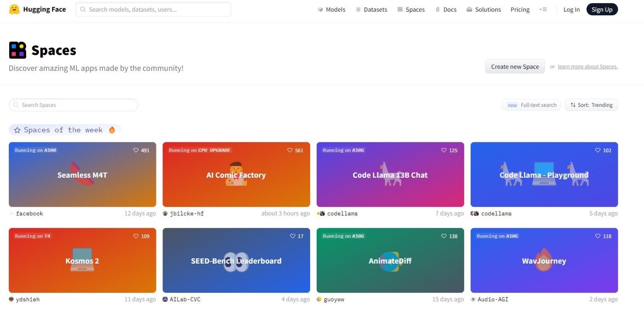Open the Sort: Trending dropdown

(591, 105)
